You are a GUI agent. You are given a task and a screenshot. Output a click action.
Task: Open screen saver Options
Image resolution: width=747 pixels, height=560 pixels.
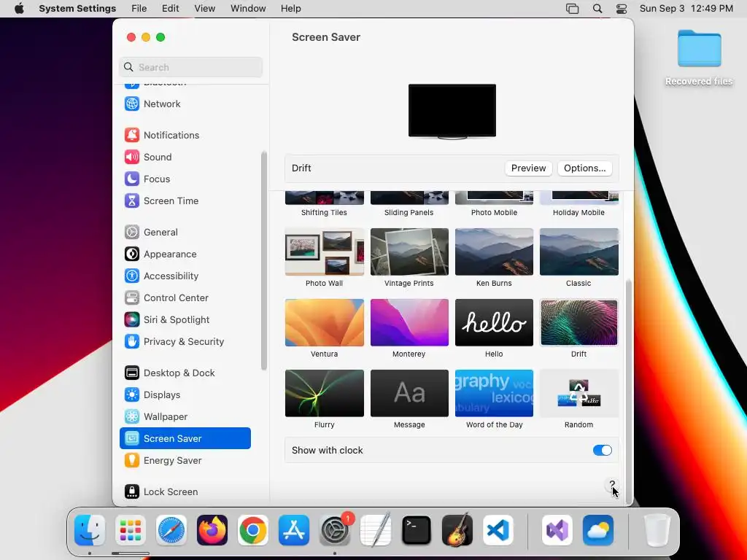point(584,168)
